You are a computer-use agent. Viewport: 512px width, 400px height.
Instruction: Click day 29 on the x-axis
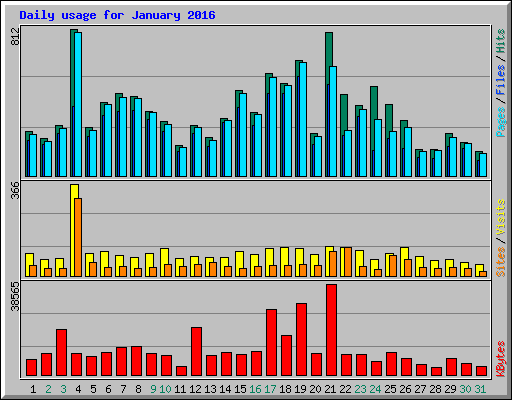tap(450, 389)
